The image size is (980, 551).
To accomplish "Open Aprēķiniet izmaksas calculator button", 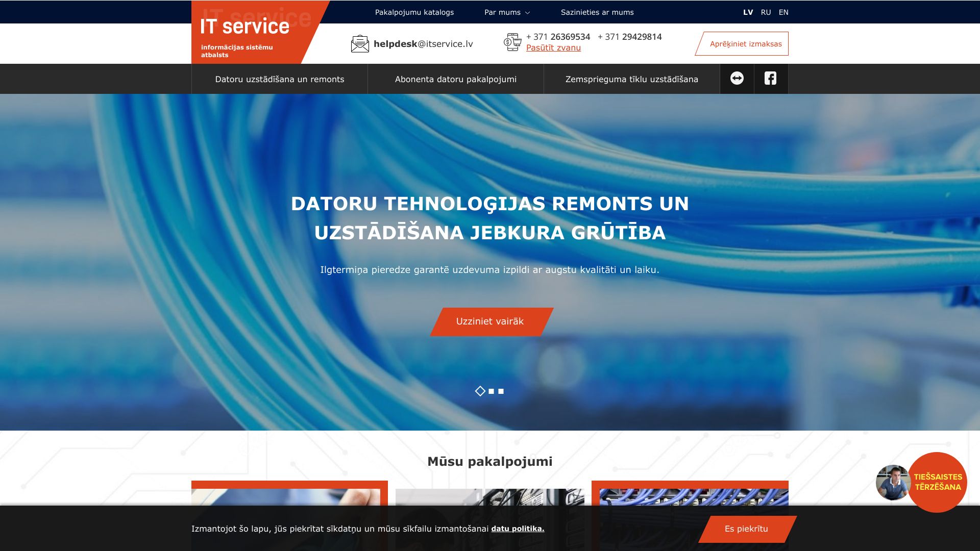I will click(x=745, y=44).
